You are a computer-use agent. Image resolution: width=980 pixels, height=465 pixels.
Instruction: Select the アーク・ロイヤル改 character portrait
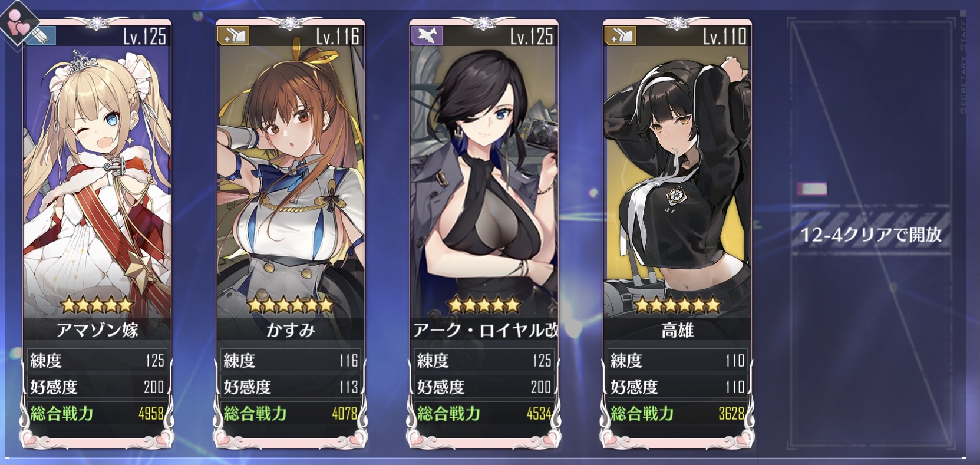pos(484,171)
